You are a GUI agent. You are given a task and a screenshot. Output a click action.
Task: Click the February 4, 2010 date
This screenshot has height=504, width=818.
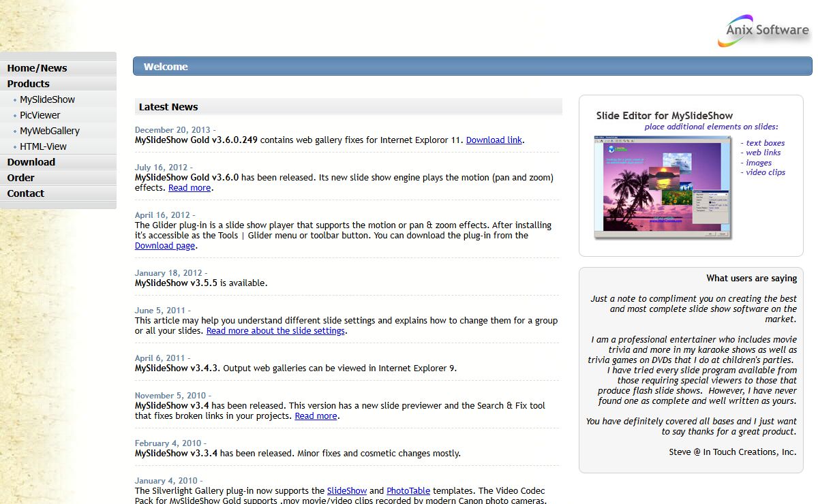click(170, 443)
